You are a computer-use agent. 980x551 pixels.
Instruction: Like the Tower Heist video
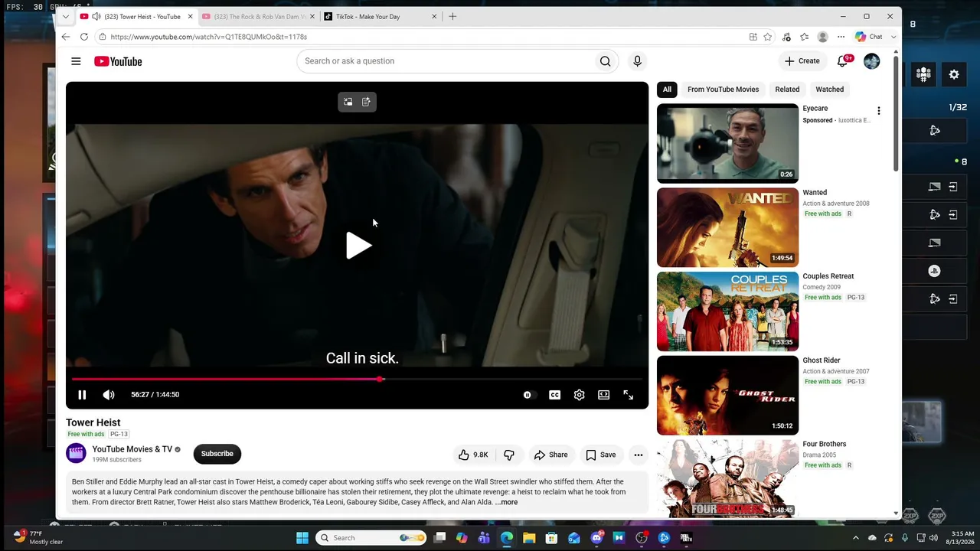point(473,455)
